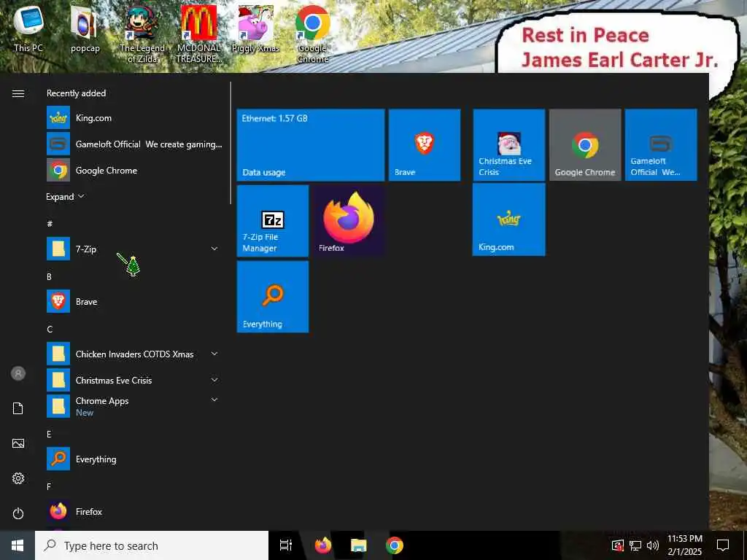The height and width of the screenshot is (560, 747).
Task: Open the Action Center notifications icon
Action: [x=723, y=545]
